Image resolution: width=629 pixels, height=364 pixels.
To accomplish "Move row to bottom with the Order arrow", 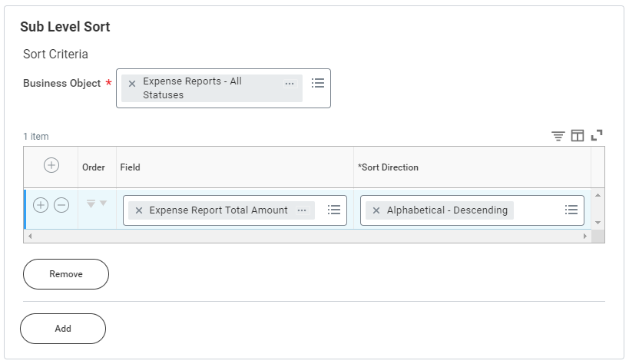I will [91, 204].
